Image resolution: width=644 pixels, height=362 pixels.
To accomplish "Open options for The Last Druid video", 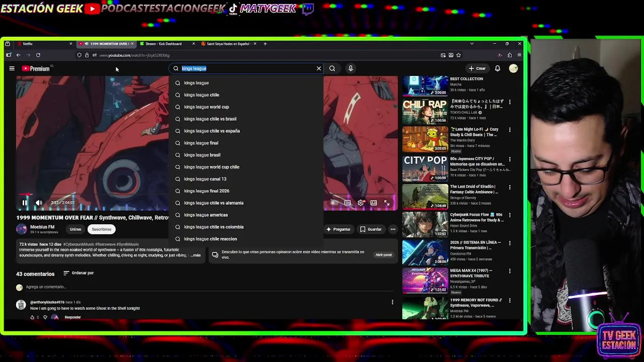I will pyautogui.click(x=510, y=187).
